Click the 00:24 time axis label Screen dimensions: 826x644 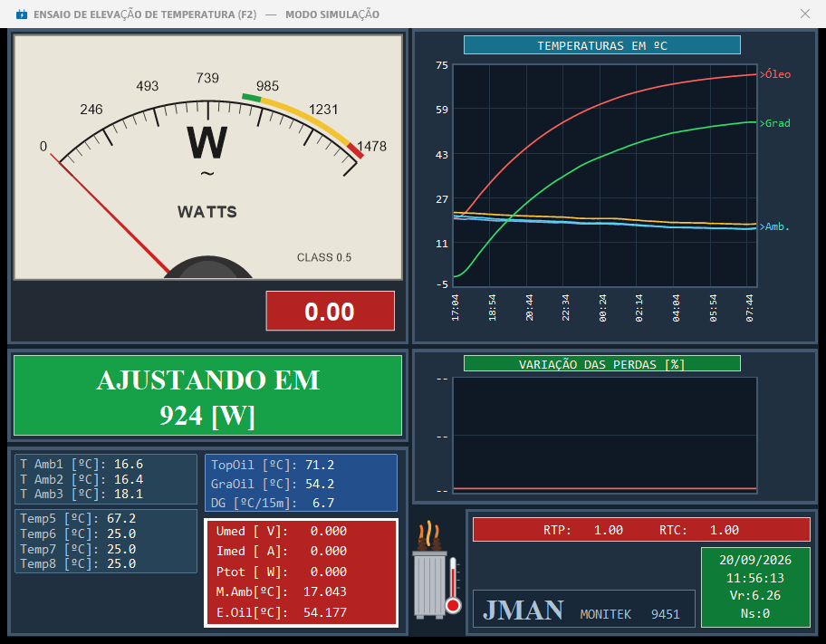(x=602, y=308)
